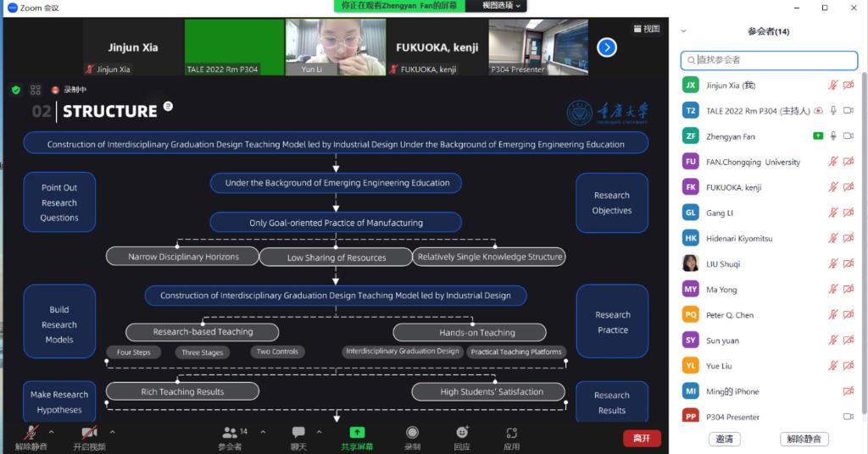
Task: Select Gang LI in participants list
Action: click(721, 213)
